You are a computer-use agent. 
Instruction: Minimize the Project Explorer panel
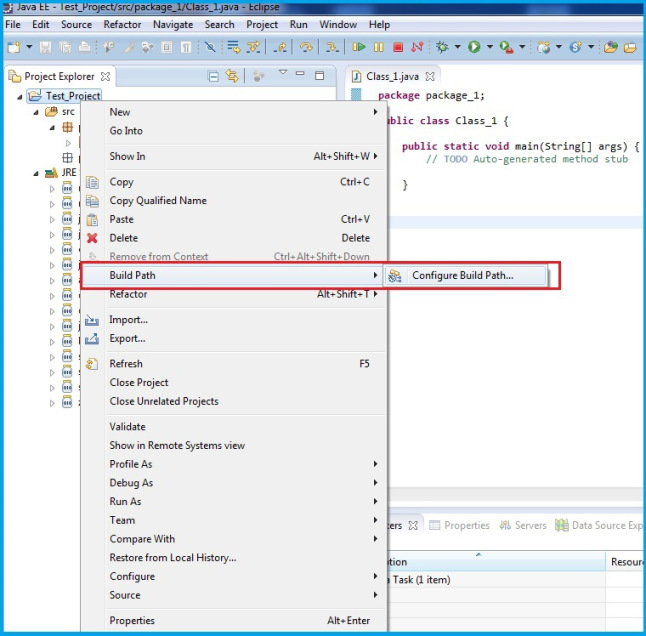300,73
